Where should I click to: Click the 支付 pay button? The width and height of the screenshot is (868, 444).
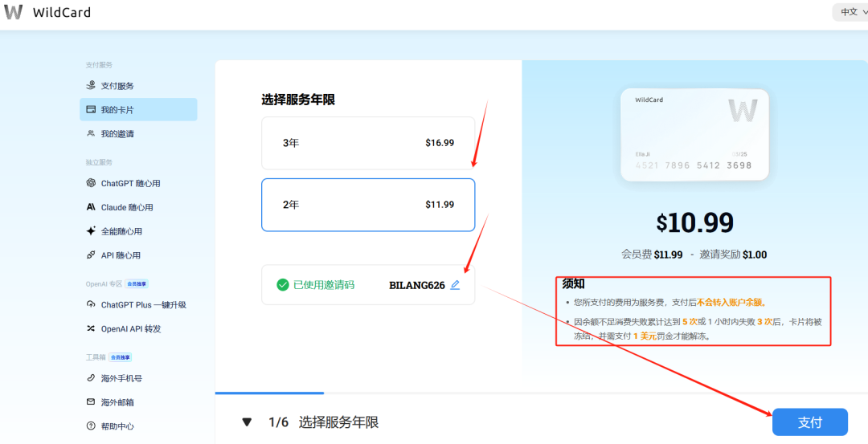(810, 422)
